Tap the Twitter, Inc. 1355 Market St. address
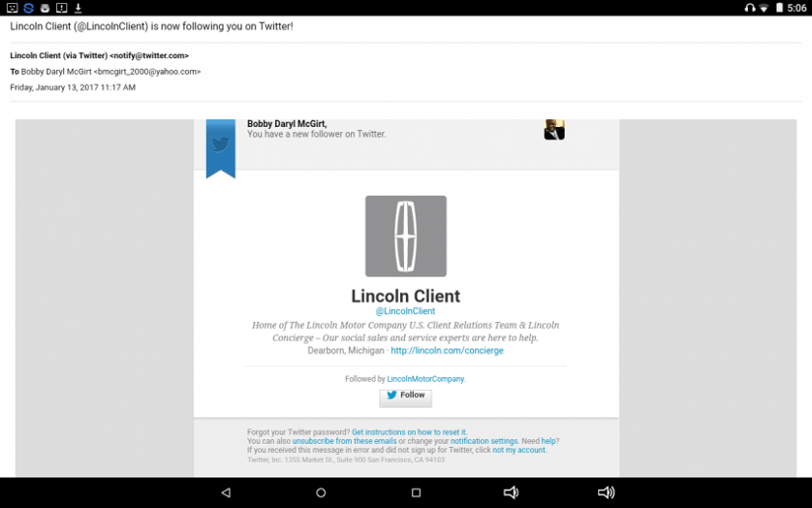 point(346,460)
